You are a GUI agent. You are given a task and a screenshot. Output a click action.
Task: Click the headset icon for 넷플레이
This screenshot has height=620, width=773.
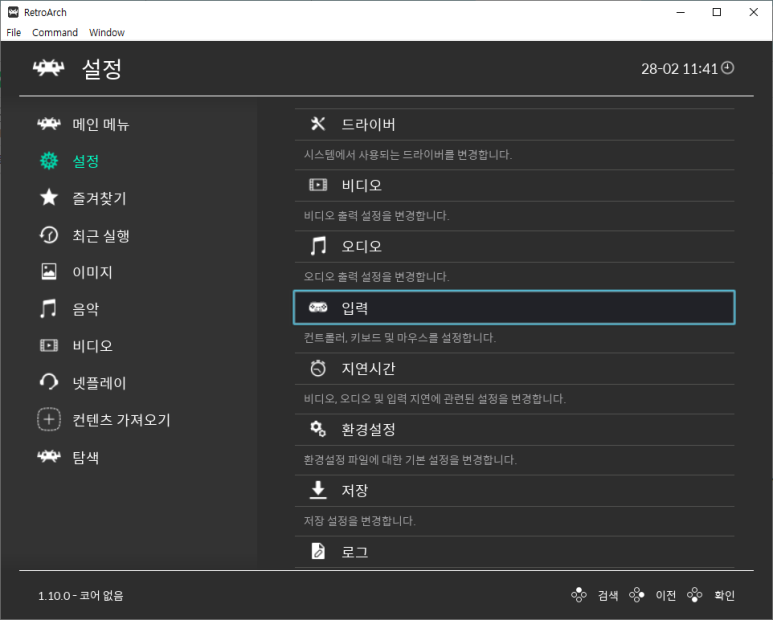49,382
